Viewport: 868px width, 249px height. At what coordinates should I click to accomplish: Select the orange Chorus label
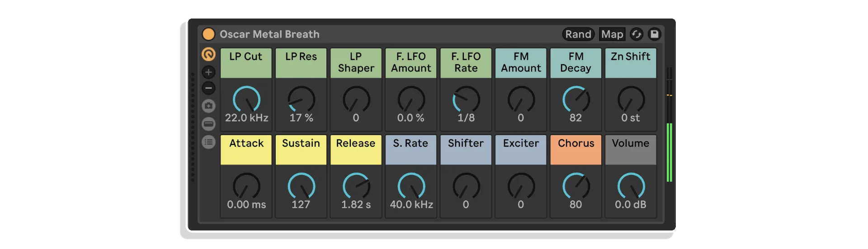[x=576, y=150]
